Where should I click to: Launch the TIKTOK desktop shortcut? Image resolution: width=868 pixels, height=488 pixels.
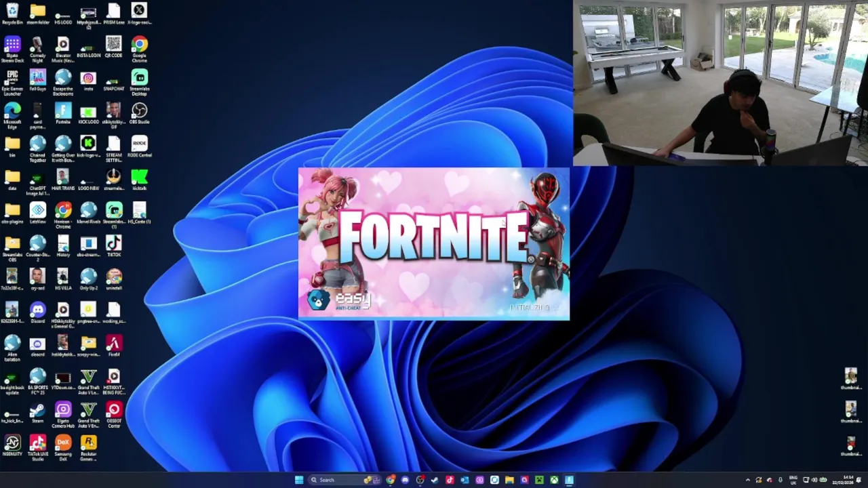tap(113, 246)
